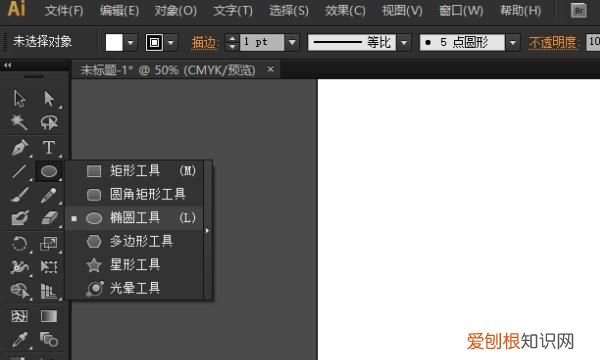
Task: Open the fill color dropdown arrow
Action: click(x=130, y=42)
